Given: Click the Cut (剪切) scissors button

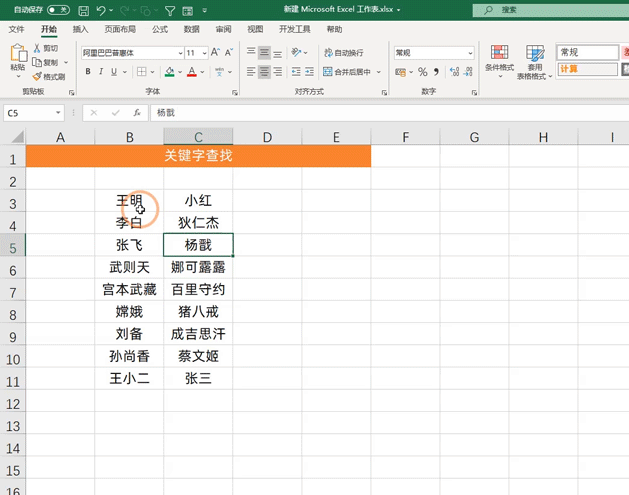Looking at the screenshot, I should point(46,48).
